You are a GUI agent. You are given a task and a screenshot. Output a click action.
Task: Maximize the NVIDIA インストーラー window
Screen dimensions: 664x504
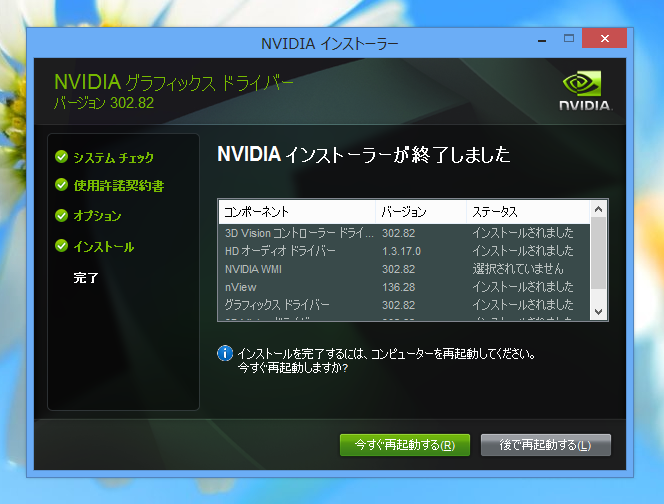click(x=569, y=39)
